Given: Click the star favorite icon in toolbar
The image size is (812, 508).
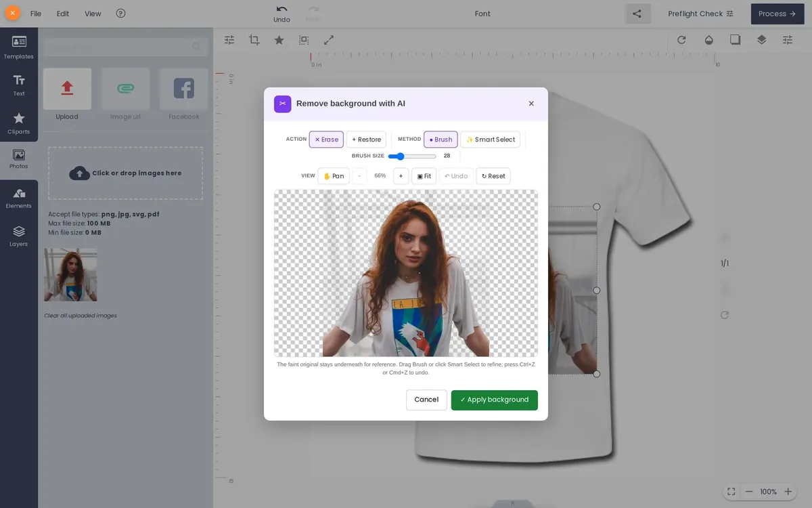Looking at the screenshot, I should pos(279,40).
